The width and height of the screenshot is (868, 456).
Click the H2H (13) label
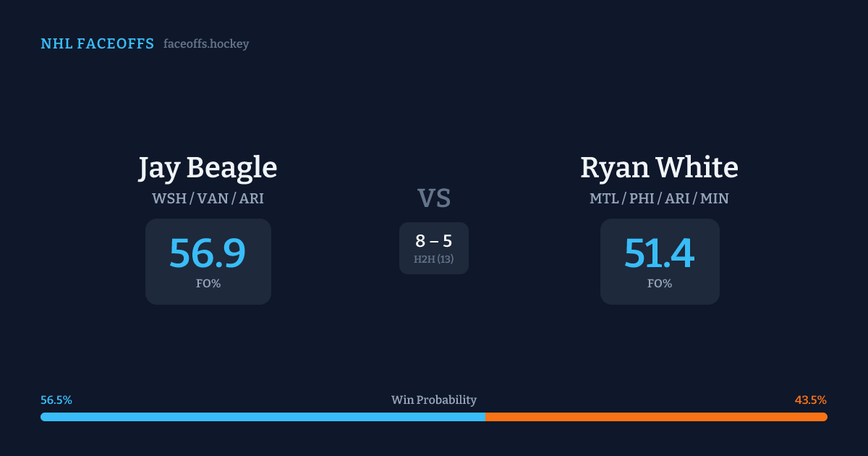(x=434, y=259)
